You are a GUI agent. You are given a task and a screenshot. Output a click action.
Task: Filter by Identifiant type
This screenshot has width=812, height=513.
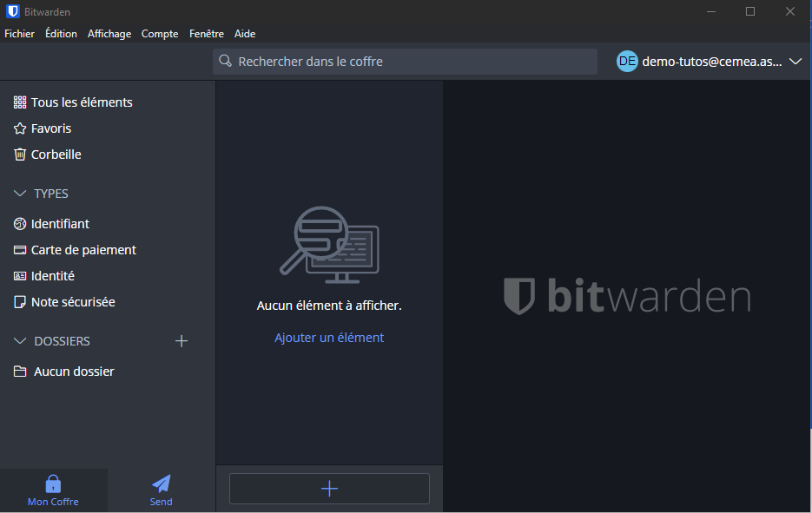[60, 224]
